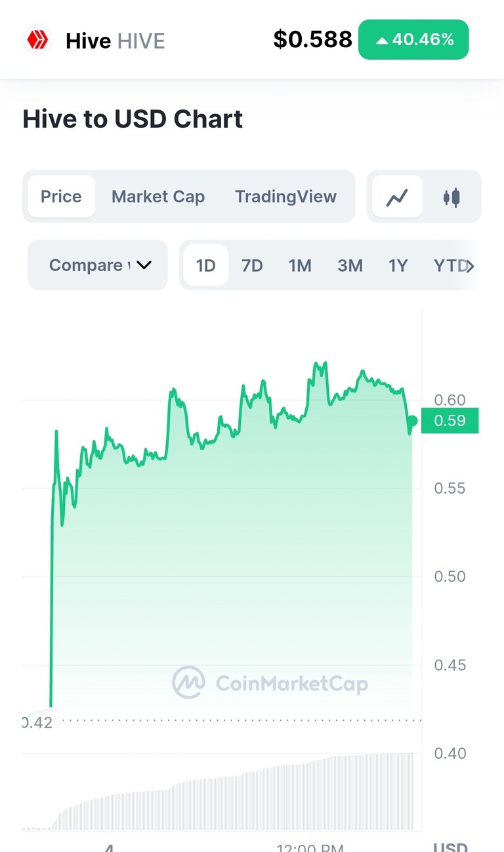This screenshot has width=504, height=852.
Task: Select the 1Y time range
Action: (x=398, y=265)
